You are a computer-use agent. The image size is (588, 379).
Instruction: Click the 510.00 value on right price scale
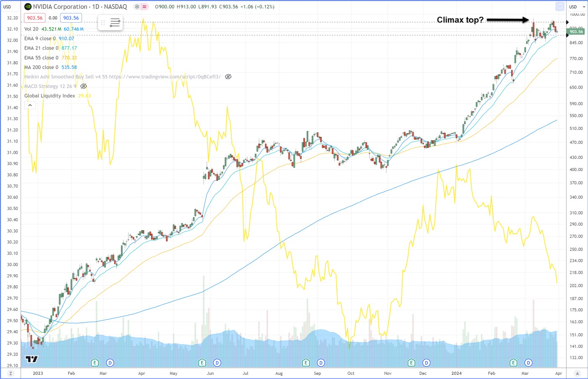(x=576, y=129)
